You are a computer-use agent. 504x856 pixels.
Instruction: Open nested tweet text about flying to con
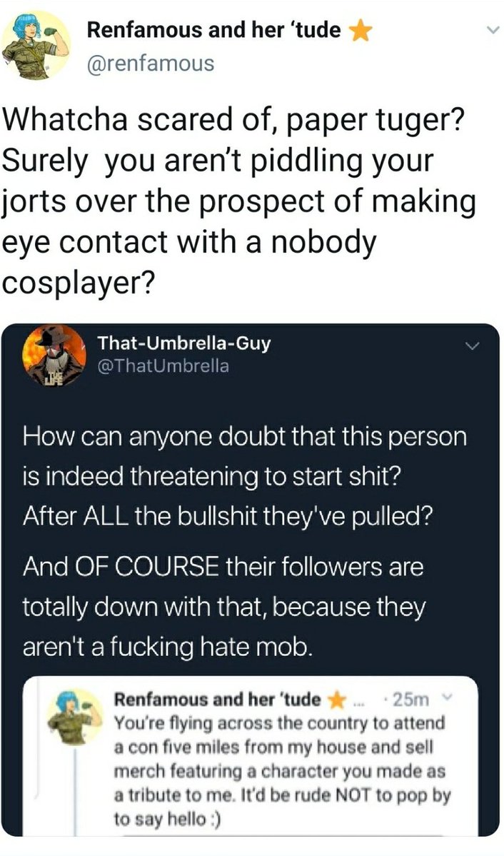[x=282, y=771]
